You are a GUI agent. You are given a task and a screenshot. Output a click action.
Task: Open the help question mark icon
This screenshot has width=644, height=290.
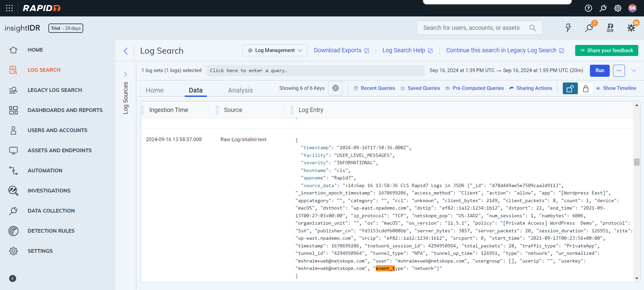[588, 8]
